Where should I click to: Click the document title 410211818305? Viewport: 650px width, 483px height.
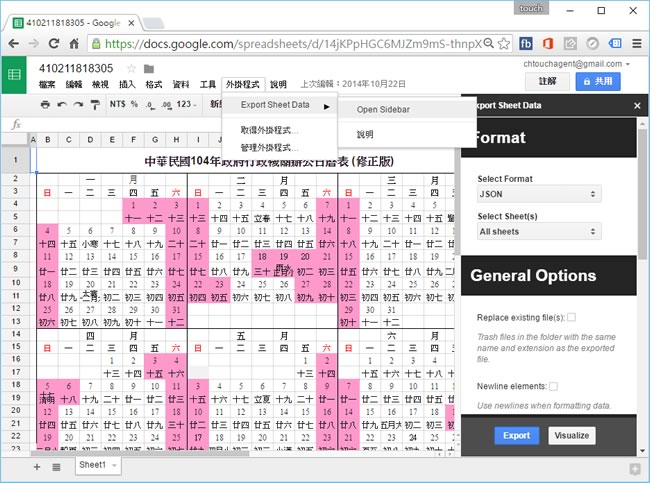(x=76, y=68)
